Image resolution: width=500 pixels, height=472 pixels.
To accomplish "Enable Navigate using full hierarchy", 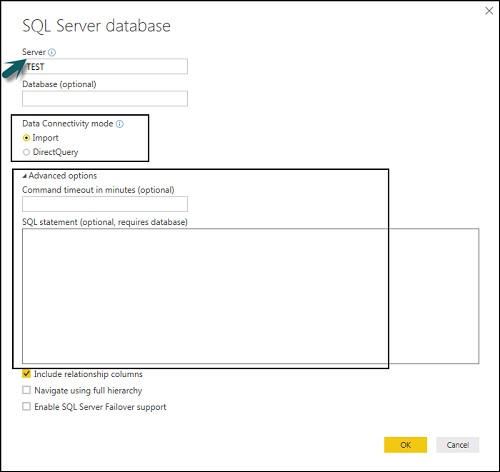I will point(26,390).
